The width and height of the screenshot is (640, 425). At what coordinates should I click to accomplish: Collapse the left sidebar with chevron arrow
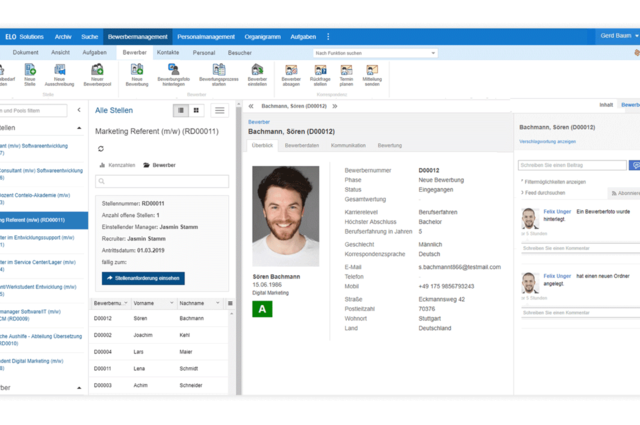(79, 110)
